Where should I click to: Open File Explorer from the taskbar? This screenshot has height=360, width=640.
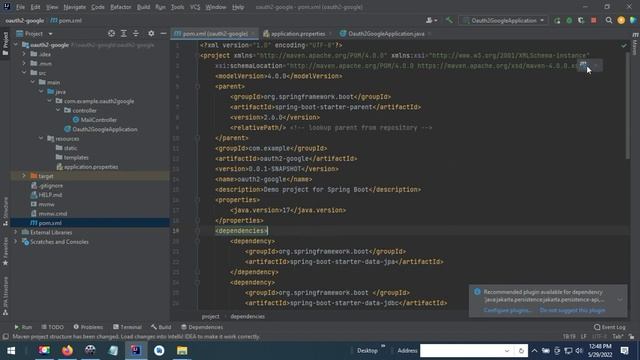182,351
